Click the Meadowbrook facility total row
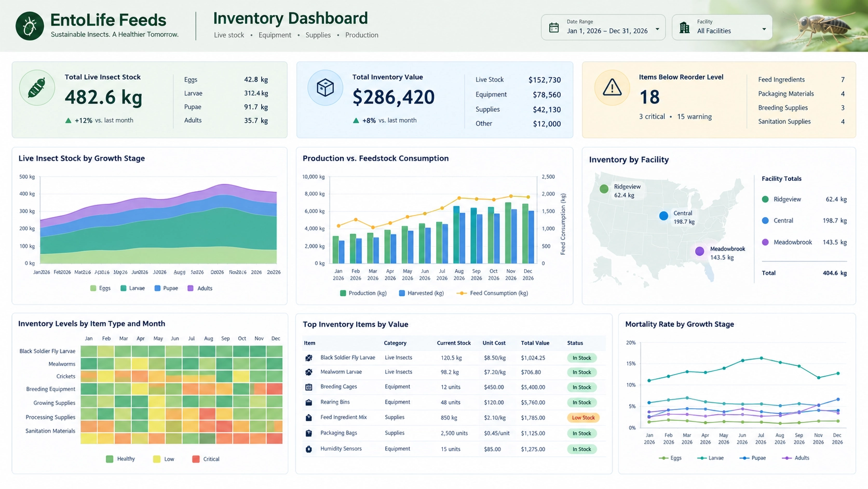The width and height of the screenshot is (868, 489). 804,243
